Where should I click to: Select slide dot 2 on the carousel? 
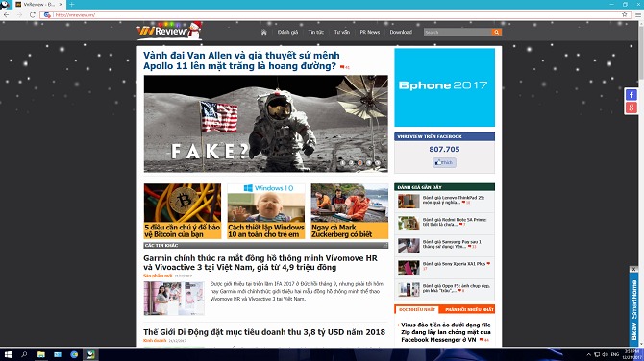point(351,163)
